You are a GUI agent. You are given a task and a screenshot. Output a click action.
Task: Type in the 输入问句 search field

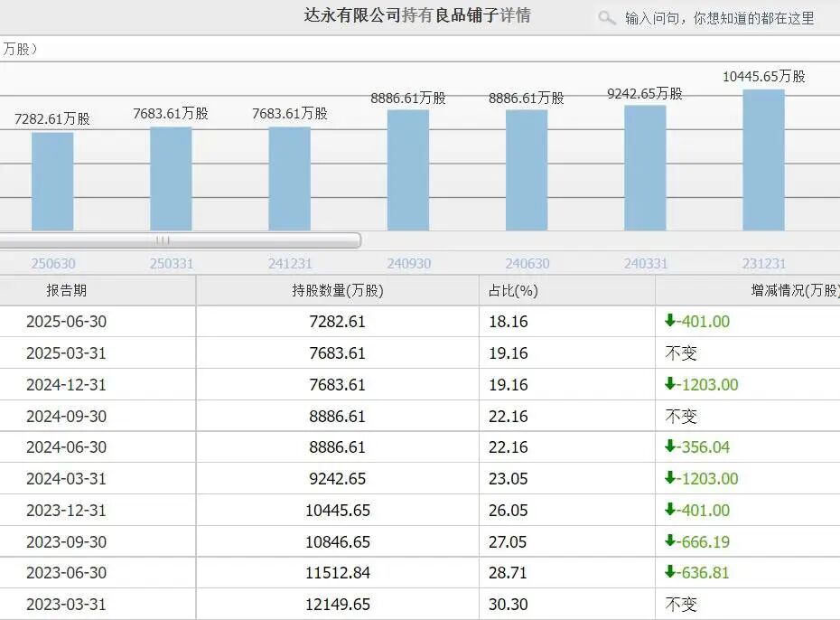tap(719, 18)
